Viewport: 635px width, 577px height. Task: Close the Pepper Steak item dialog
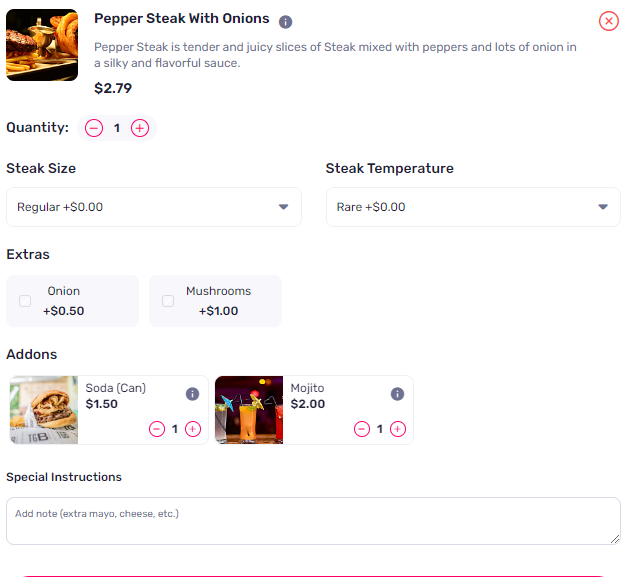tap(609, 21)
